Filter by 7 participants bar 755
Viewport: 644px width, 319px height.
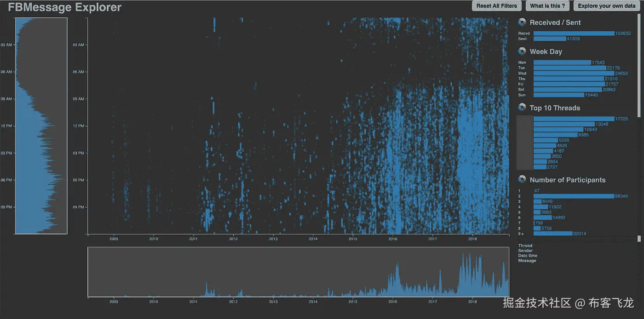pos(534,223)
